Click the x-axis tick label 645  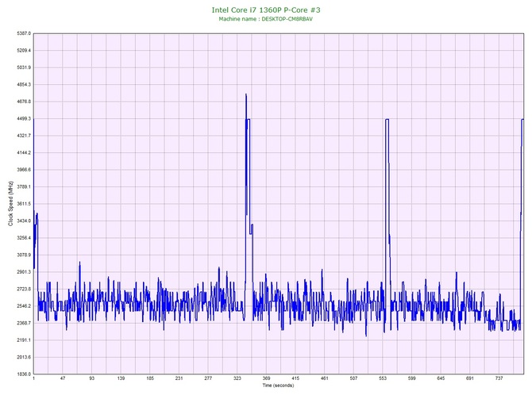[x=441, y=378]
